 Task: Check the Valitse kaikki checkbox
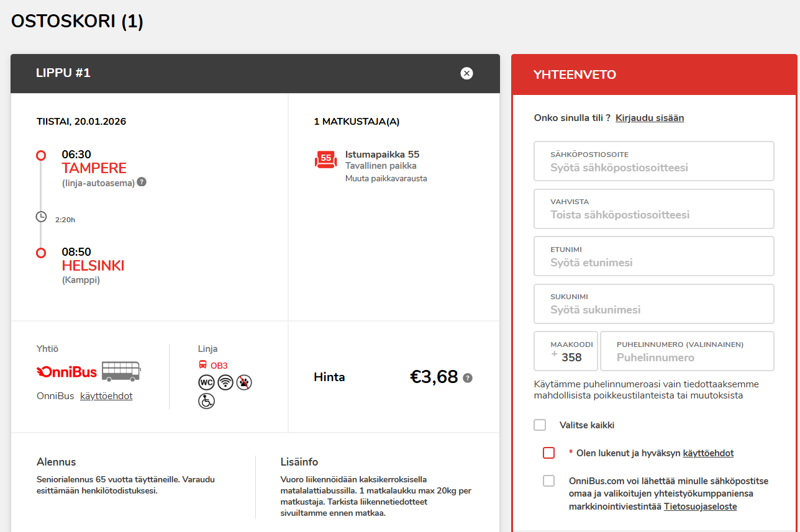pyautogui.click(x=540, y=425)
